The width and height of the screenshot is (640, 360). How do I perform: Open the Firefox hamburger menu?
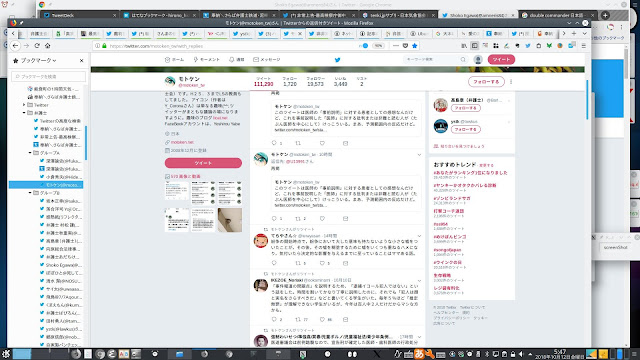(584, 46)
